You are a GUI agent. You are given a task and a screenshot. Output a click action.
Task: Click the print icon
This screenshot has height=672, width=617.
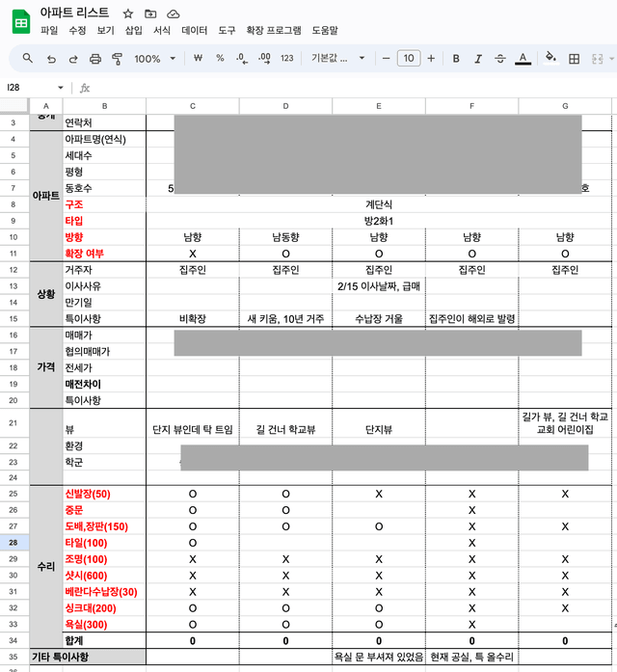pyautogui.click(x=95, y=59)
